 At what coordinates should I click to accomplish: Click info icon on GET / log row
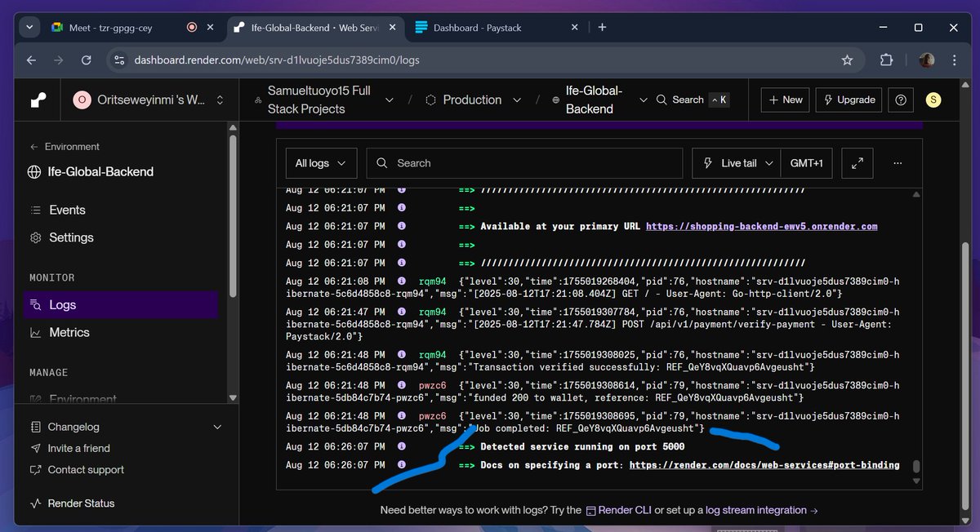click(401, 281)
